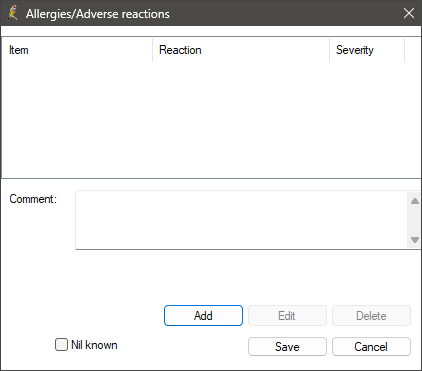The width and height of the screenshot is (422, 371).
Task: Click the 'Nil known' label text
Action: click(x=94, y=345)
